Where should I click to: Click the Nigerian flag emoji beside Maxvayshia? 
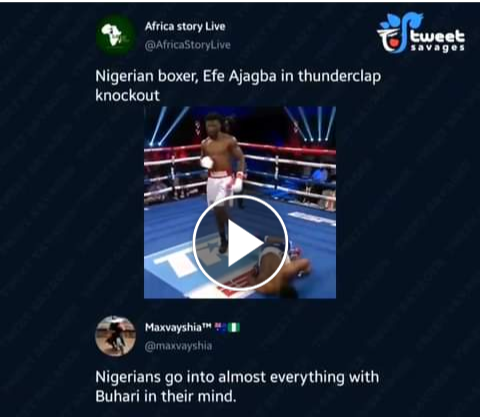click(234, 327)
